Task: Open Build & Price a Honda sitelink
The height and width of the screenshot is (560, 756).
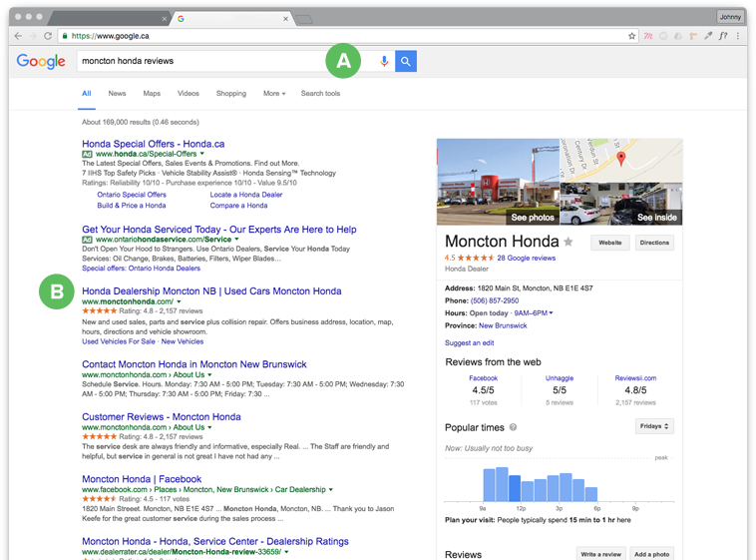Action: pyautogui.click(x=132, y=206)
